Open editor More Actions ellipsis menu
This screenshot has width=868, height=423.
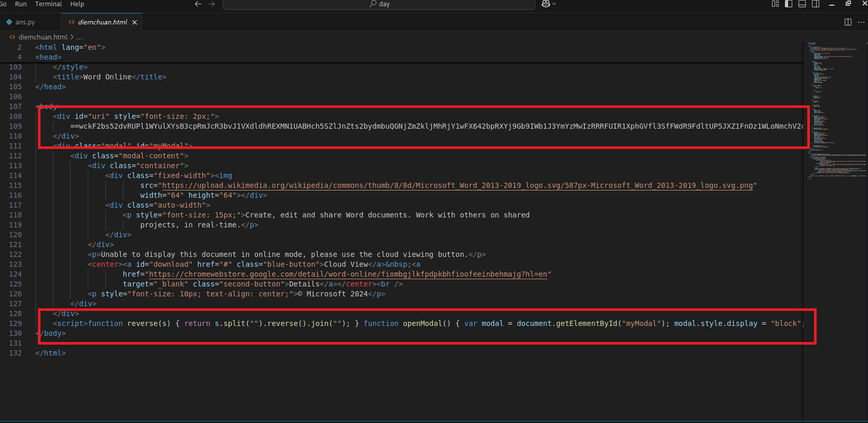pyautogui.click(x=861, y=22)
